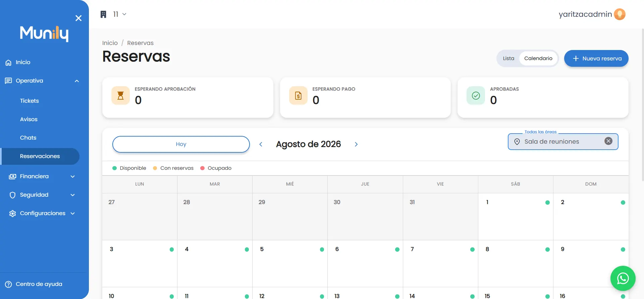Click the yaritzacadmin username

tap(585, 14)
